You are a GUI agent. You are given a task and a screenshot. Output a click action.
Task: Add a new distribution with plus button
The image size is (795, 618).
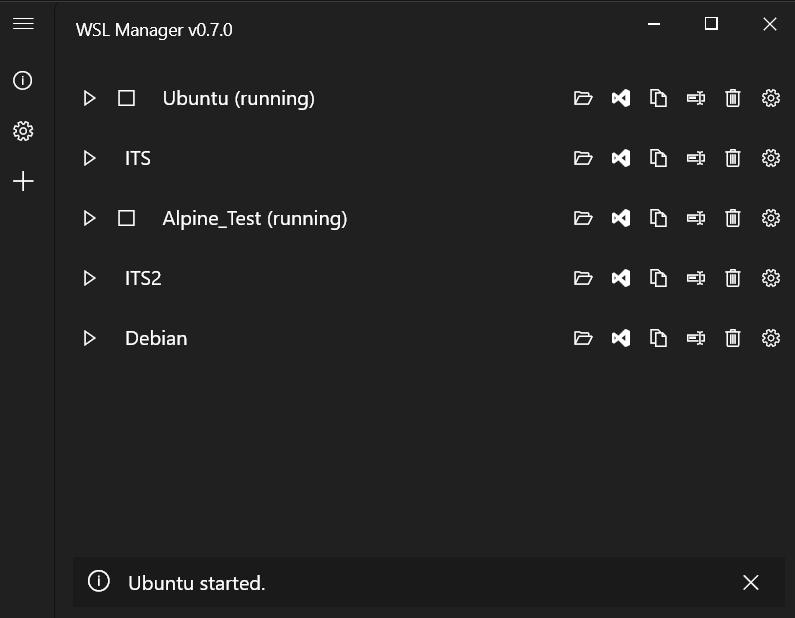coord(23,181)
